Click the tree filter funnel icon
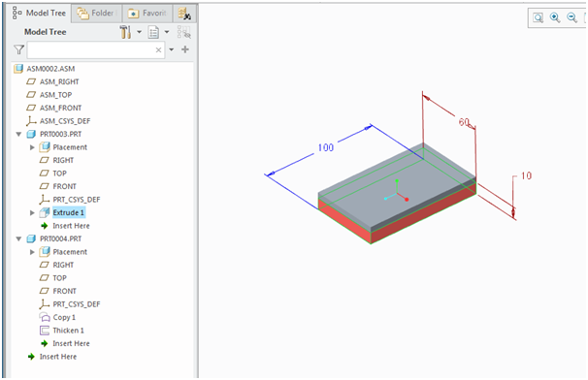The width and height of the screenshot is (588, 380). (x=18, y=49)
